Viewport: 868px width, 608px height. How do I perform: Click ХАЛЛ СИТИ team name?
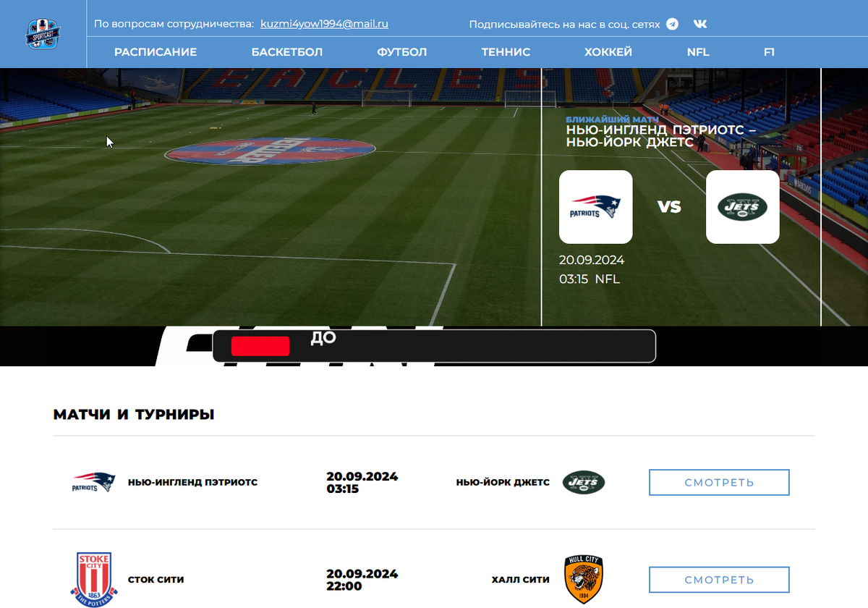click(521, 580)
